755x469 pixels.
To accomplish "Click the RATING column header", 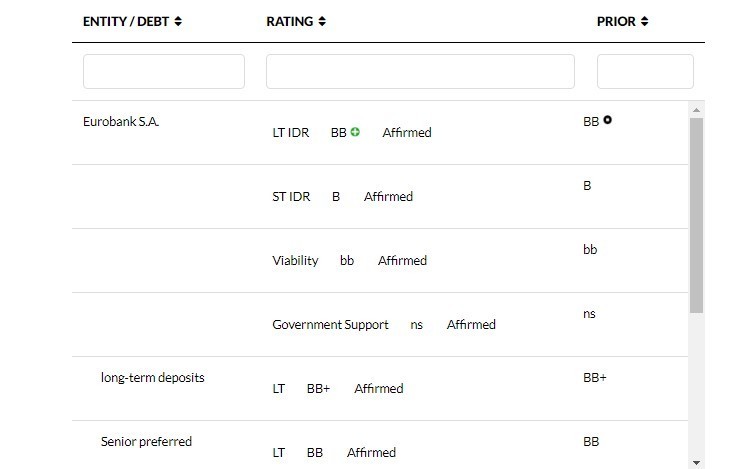I will (289, 22).
